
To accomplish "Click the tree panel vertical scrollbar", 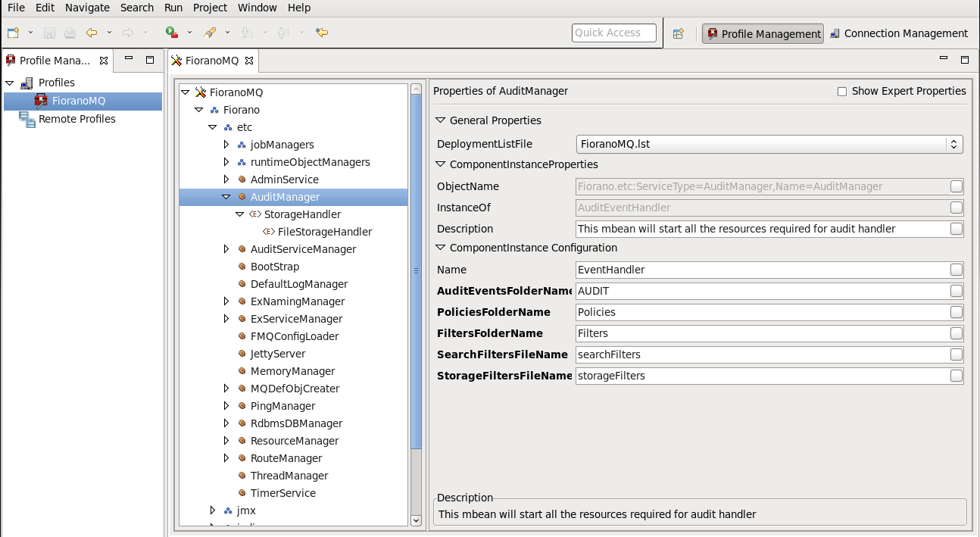I will 416,272.
